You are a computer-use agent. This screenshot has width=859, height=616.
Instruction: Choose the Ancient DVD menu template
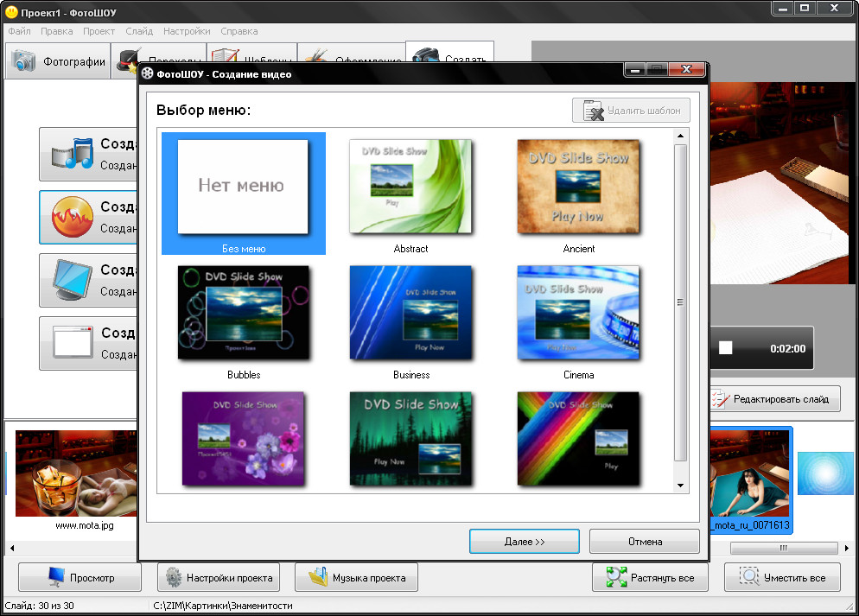pyautogui.click(x=578, y=194)
